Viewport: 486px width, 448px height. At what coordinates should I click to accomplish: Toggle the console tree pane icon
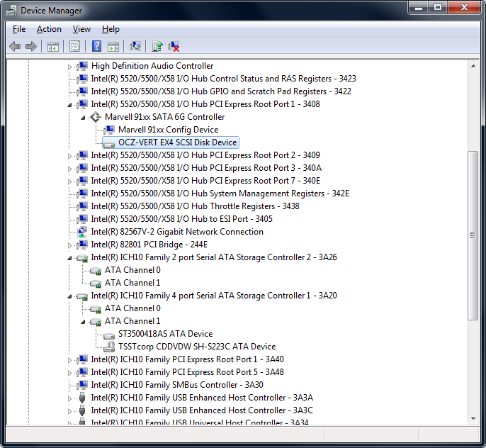[x=53, y=47]
